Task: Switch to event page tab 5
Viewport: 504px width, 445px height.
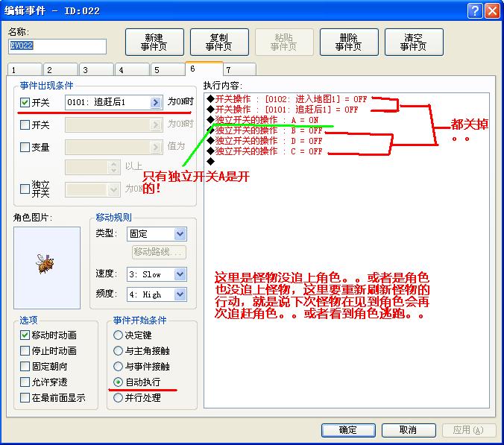Action: [x=168, y=70]
